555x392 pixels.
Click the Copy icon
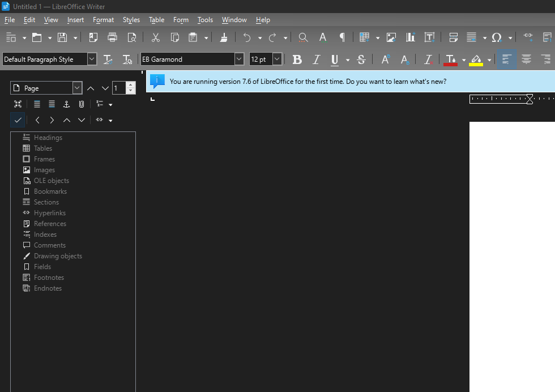point(174,37)
